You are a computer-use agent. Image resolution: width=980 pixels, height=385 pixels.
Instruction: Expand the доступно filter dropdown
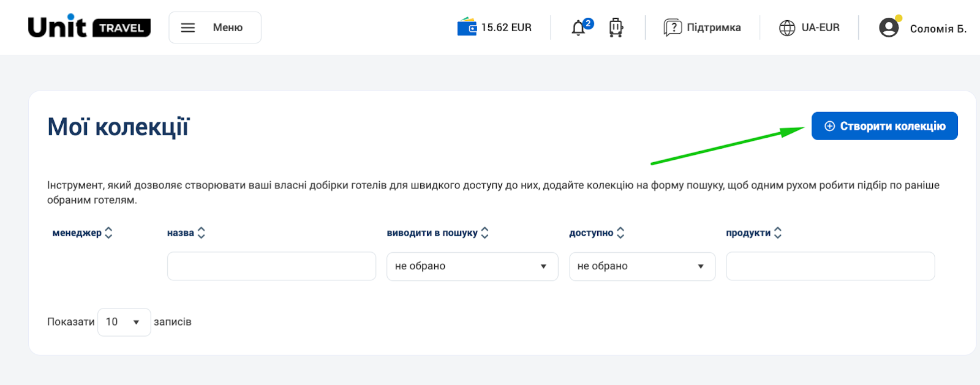tap(642, 266)
